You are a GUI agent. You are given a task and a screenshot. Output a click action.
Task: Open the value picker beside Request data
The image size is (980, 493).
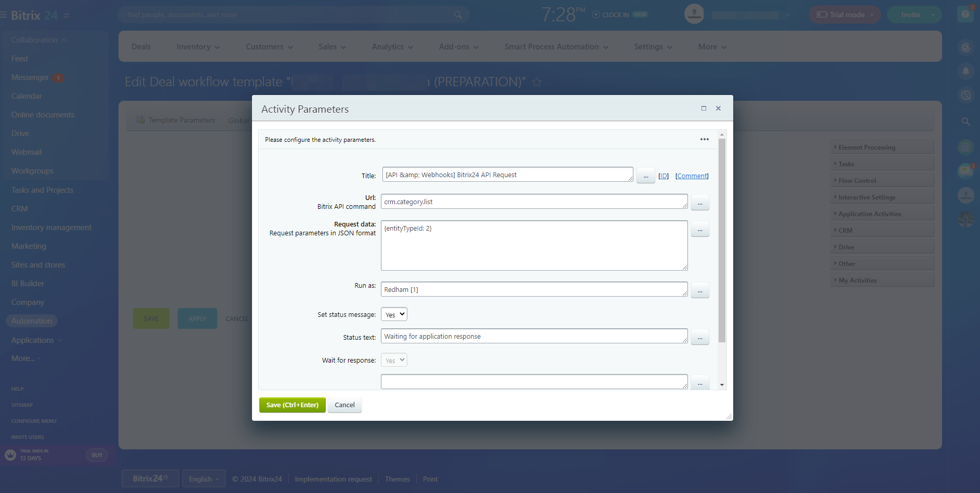click(x=699, y=229)
